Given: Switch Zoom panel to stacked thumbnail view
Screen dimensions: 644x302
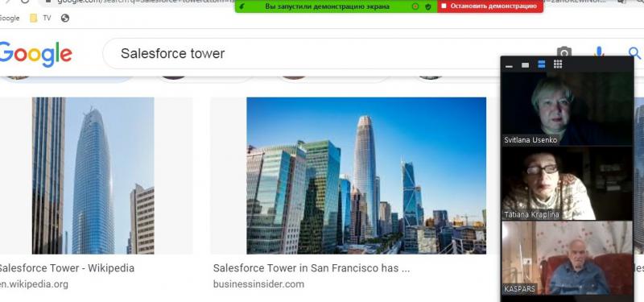Looking at the screenshot, I should click(541, 64).
